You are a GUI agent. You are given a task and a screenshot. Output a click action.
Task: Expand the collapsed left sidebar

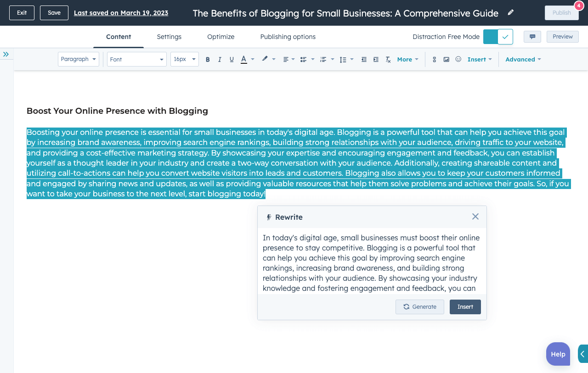click(6, 54)
